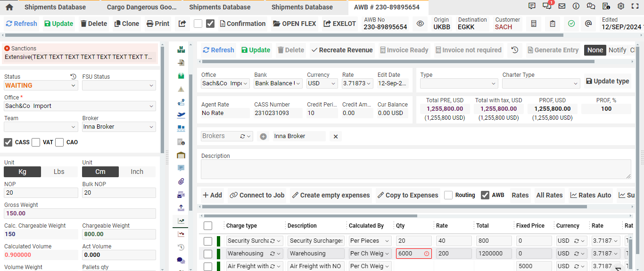Select Inch dimension unit
Viewport: 644px width, 271px height.
[x=137, y=172]
